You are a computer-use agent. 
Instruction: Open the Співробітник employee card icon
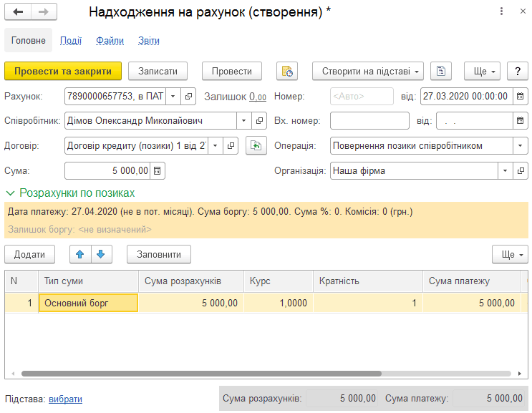tap(259, 121)
